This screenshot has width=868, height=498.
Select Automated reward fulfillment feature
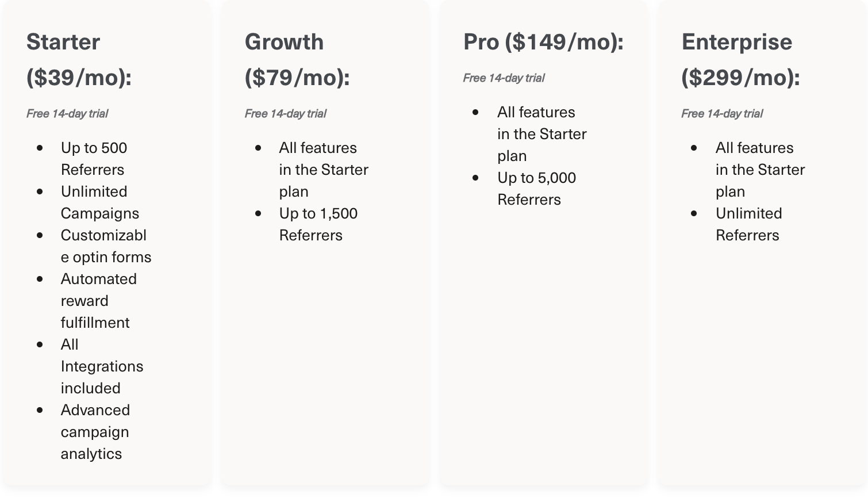[x=99, y=301]
